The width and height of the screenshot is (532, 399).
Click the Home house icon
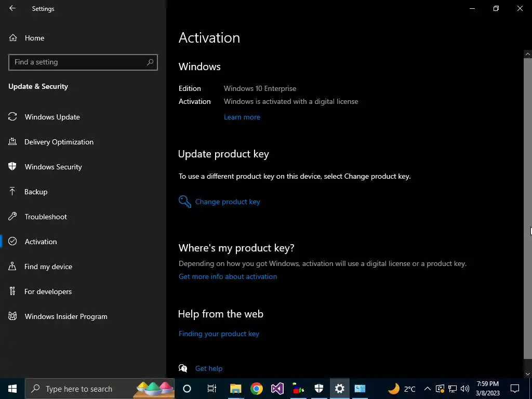[x=13, y=37]
